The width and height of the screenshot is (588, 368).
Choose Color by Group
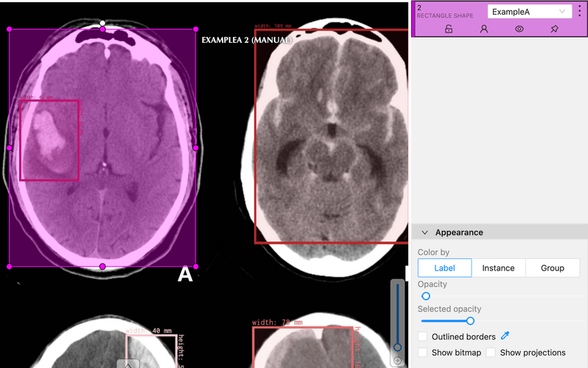553,268
